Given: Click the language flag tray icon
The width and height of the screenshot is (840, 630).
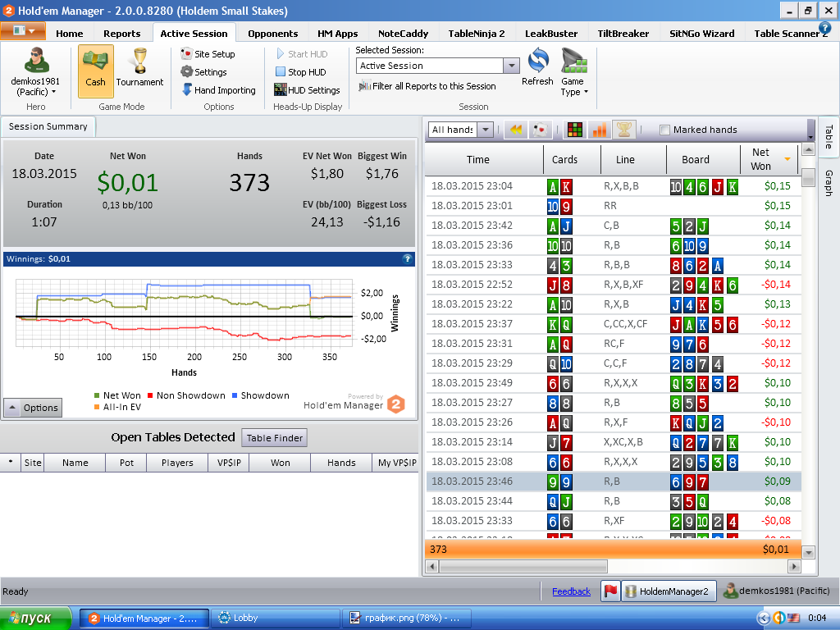Looking at the screenshot, I should click(793, 619).
